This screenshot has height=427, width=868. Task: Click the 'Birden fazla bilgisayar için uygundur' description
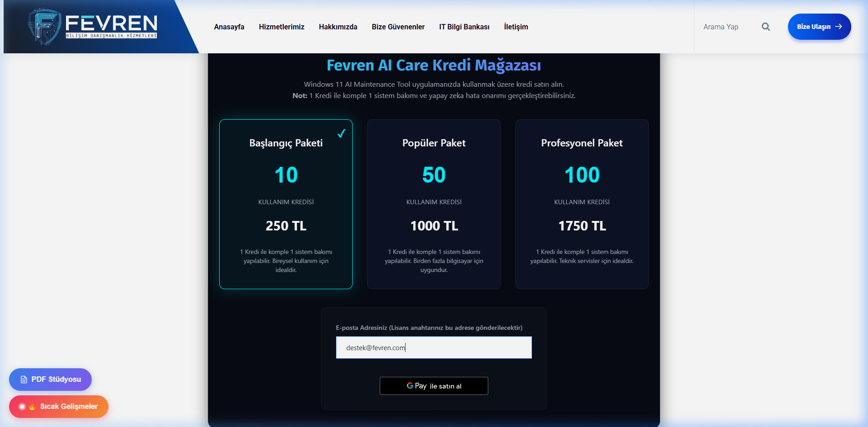(x=434, y=261)
